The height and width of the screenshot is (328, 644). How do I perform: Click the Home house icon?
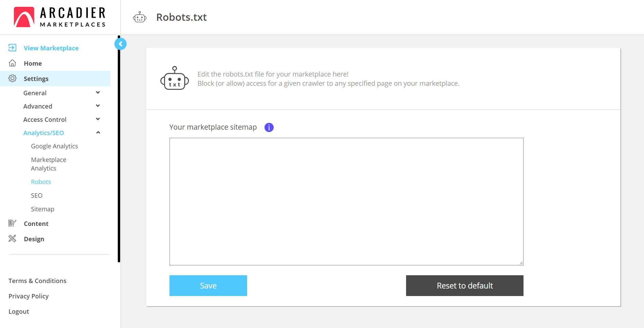point(12,63)
